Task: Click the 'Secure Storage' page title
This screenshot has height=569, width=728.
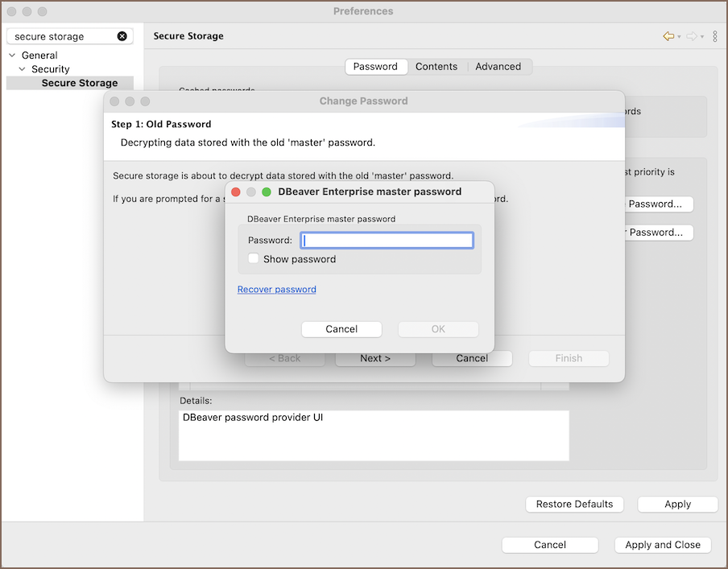Action: tap(188, 35)
